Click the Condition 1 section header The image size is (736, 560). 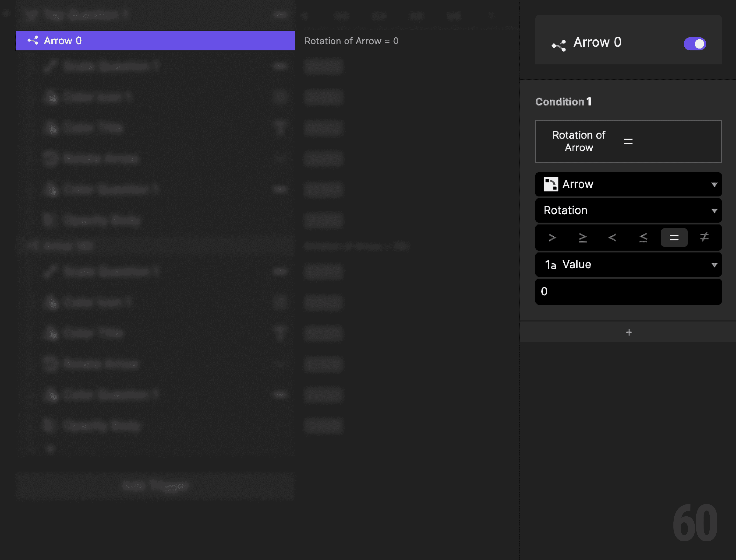pos(563,102)
